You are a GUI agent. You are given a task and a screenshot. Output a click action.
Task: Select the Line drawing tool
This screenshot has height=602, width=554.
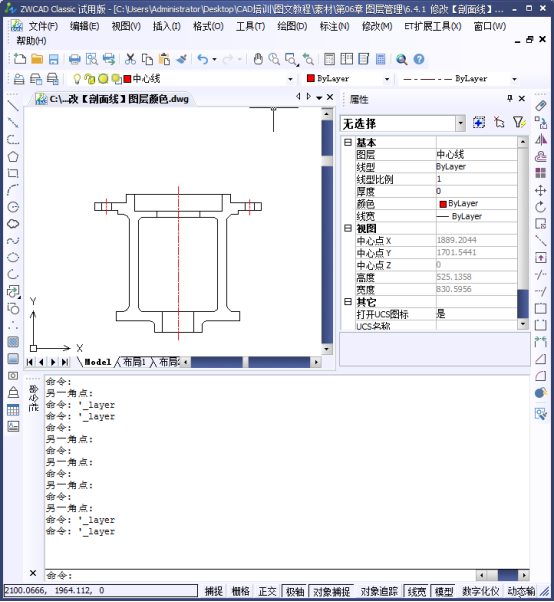pos(13,105)
